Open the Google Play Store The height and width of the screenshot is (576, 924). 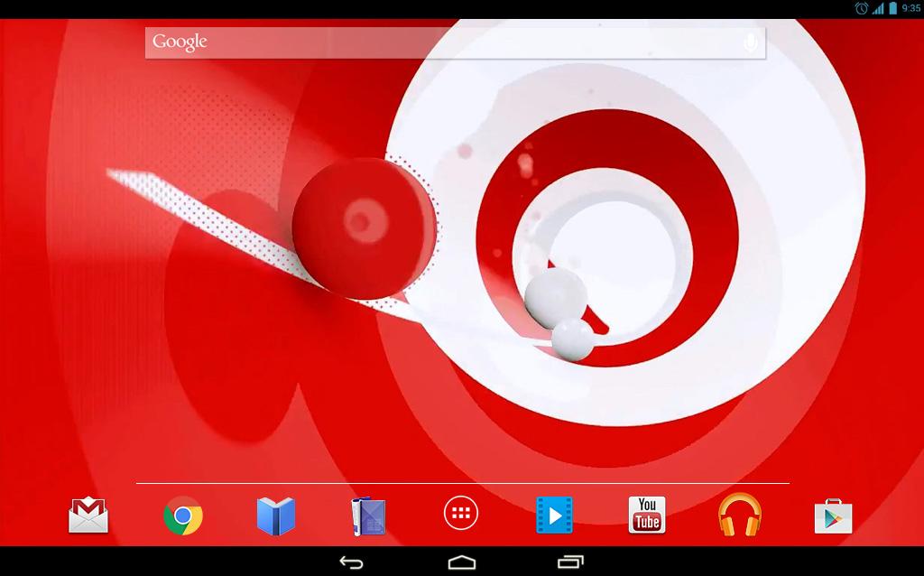click(x=833, y=516)
